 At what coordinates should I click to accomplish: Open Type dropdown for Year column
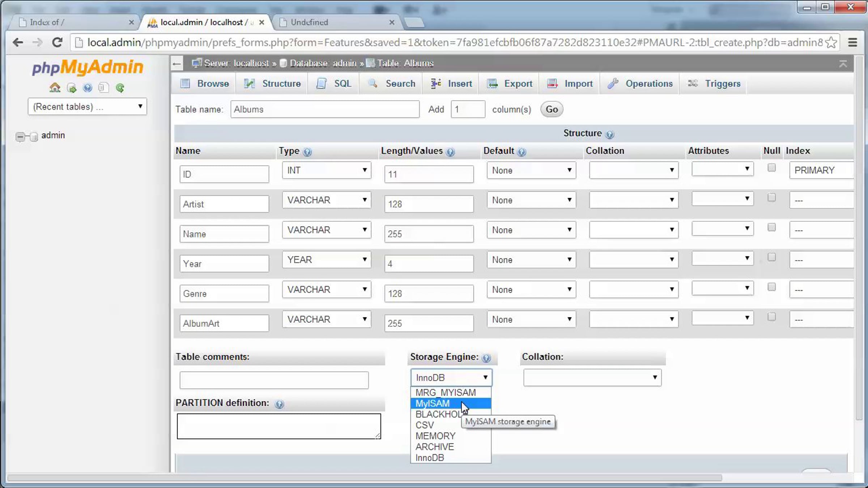point(326,260)
